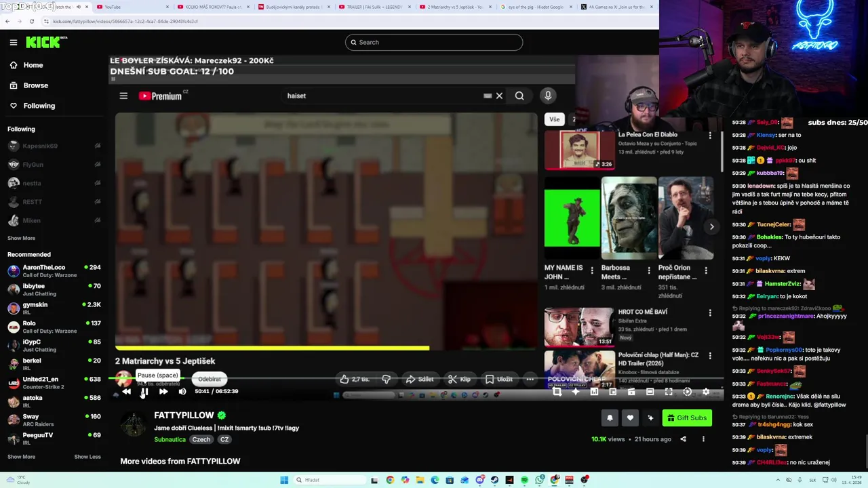Image resolution: width=868 pixels, height=488 pixels.
Task: Expand followed list with Show More
Action: point(21,238)
